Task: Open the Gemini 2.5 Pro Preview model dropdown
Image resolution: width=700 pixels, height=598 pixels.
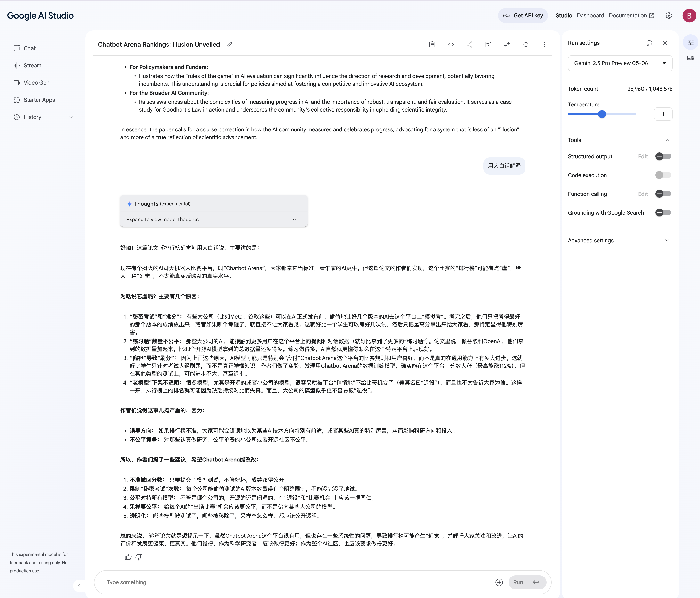Action: (620, 63)
